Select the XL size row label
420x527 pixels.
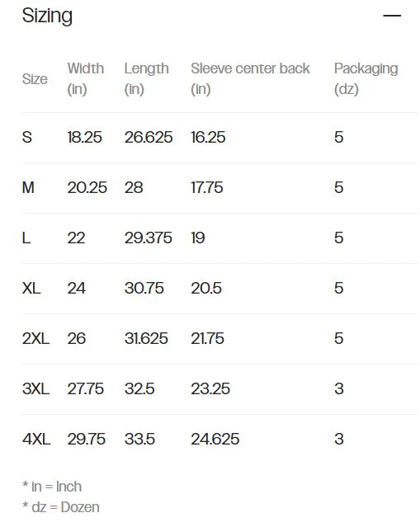(x=31, y=289)
